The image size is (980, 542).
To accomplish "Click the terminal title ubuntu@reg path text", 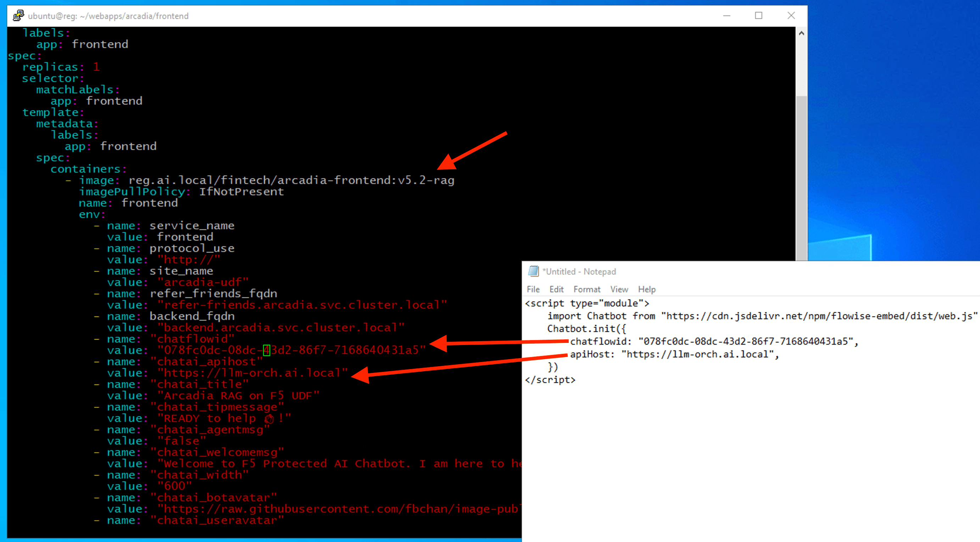I will (x=108, y=16).
